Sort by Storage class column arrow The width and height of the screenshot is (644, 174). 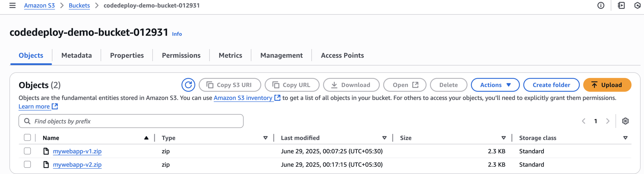click(625, 138)
